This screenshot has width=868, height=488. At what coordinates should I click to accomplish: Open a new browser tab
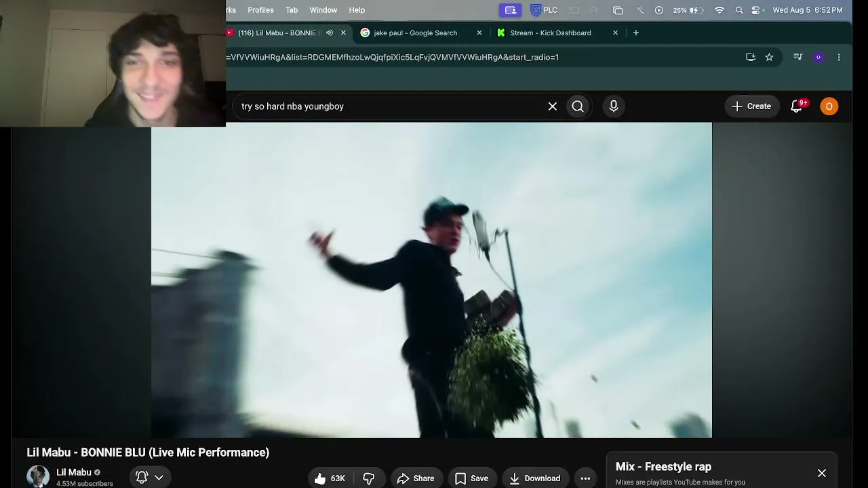click(x=636, y=33)
